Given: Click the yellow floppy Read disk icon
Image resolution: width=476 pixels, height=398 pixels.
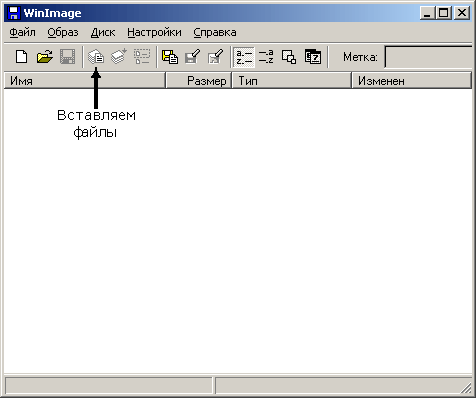Looking at the screenshot, I should [x=170, y=57].
